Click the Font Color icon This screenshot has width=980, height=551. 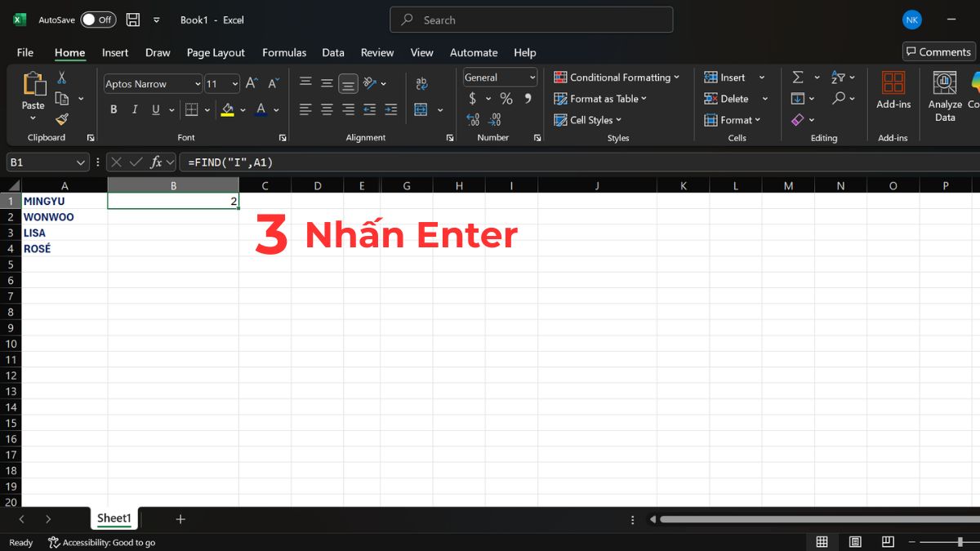tap(260, 109)
